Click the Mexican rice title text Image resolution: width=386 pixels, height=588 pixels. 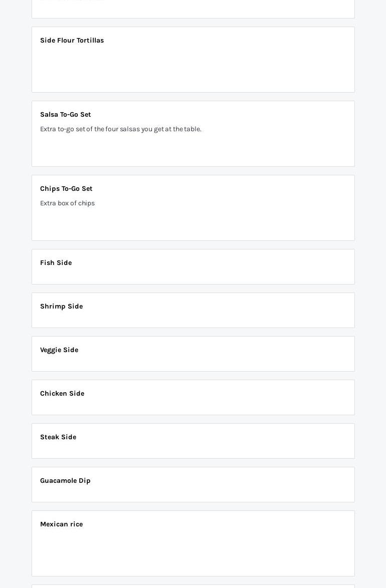pyautogui.click(x=61, y=524)
